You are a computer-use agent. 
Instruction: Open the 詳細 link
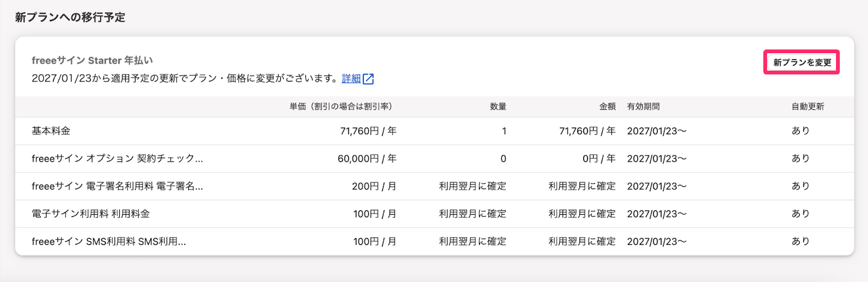(351, 79)
